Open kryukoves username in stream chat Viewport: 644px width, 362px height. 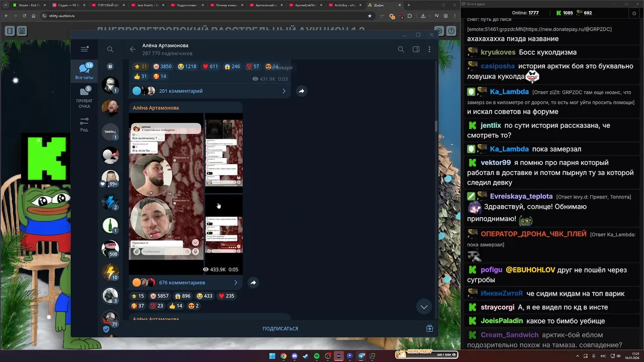(498, 52)
